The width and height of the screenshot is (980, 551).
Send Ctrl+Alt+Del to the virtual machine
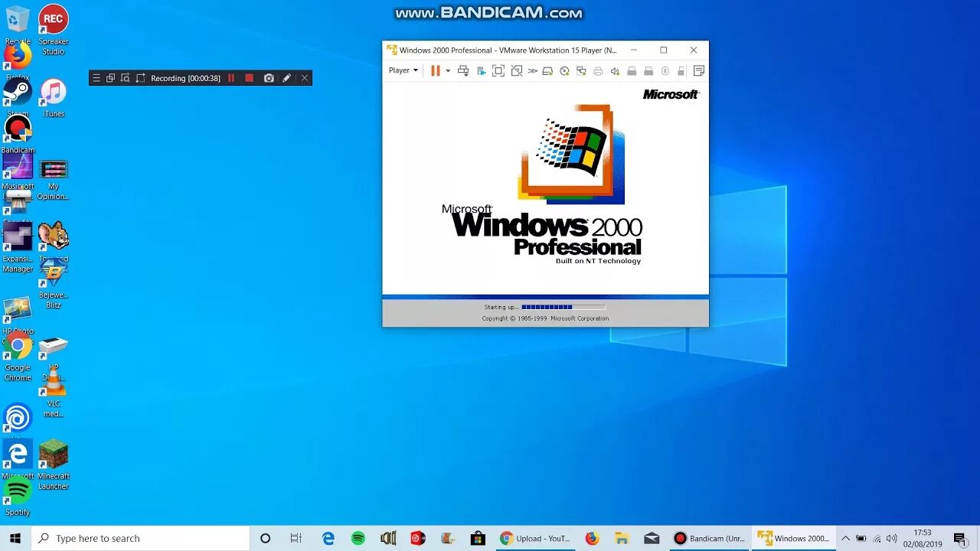[463, 70]
